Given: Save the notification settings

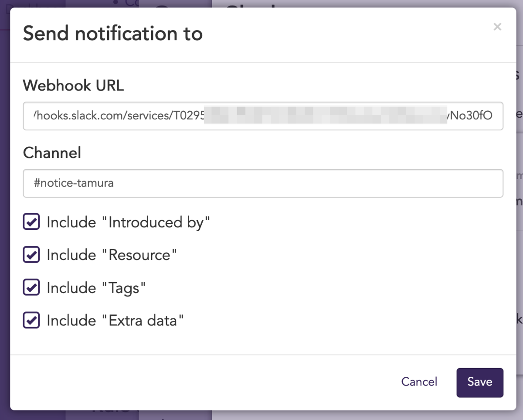Looking at the screenshot, I should pyautogui.click(x=480, y=382).
